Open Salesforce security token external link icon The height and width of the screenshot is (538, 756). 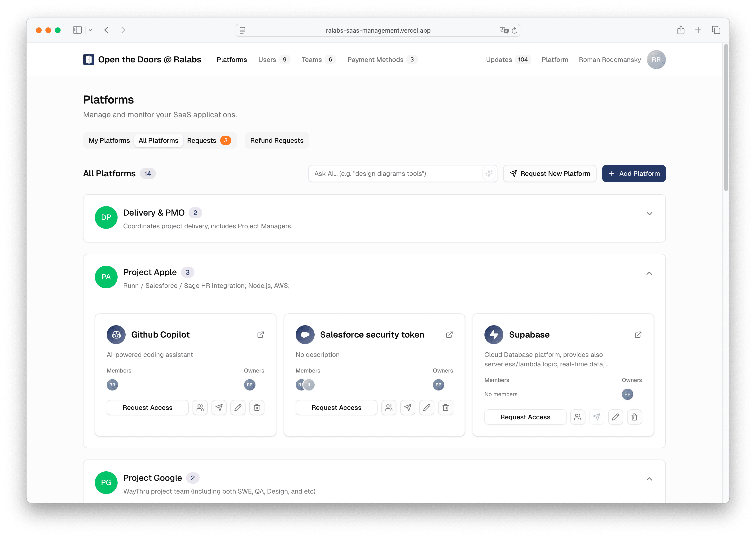(449, 334)
